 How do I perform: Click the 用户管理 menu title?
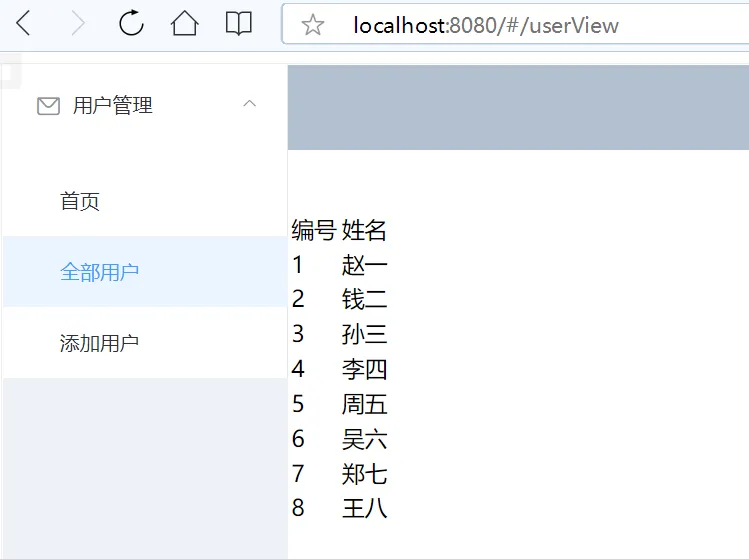[113, 106]
